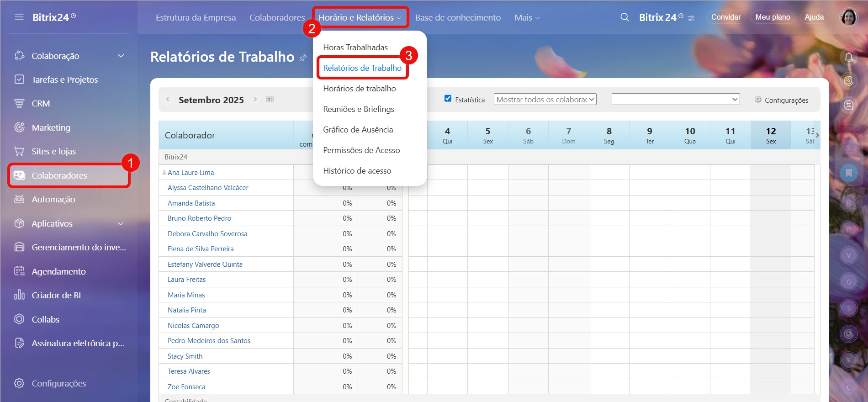Select Relatórios de Trabalho menu item
868x402 pixels.
coord(362,68)
